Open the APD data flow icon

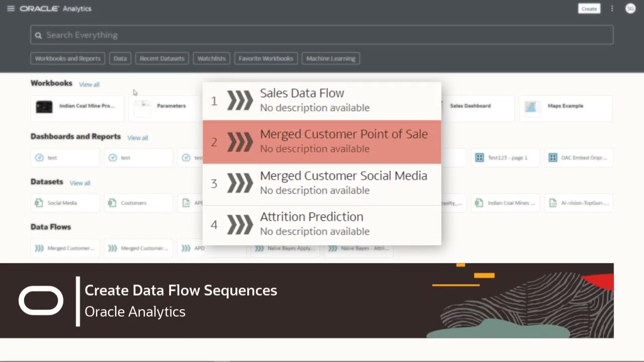[186, 248]
